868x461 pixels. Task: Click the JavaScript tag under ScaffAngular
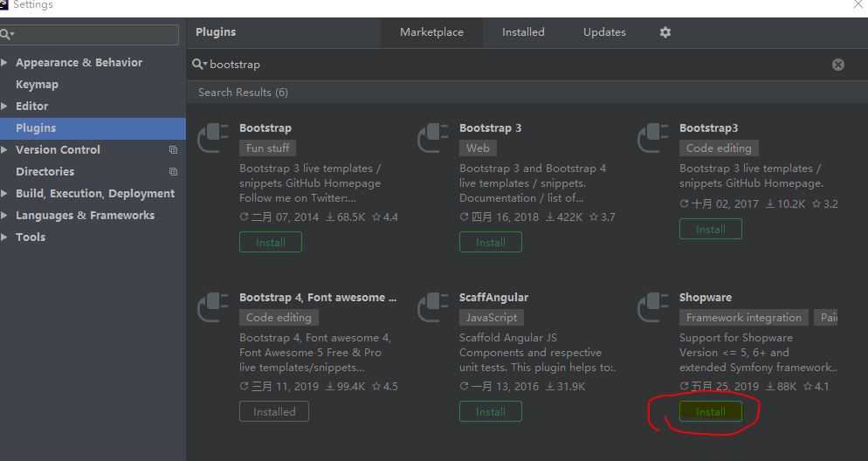[x=492, y=318]
